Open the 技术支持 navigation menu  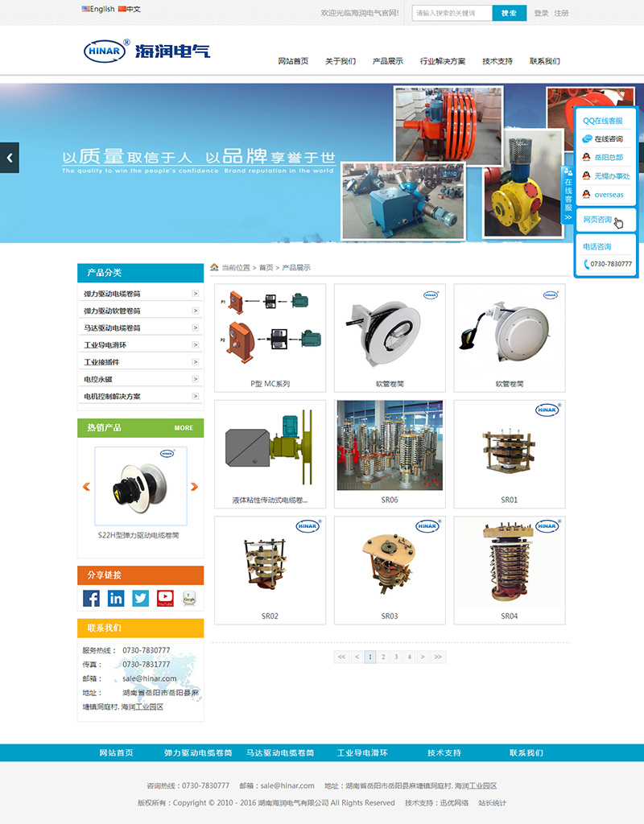497,61
